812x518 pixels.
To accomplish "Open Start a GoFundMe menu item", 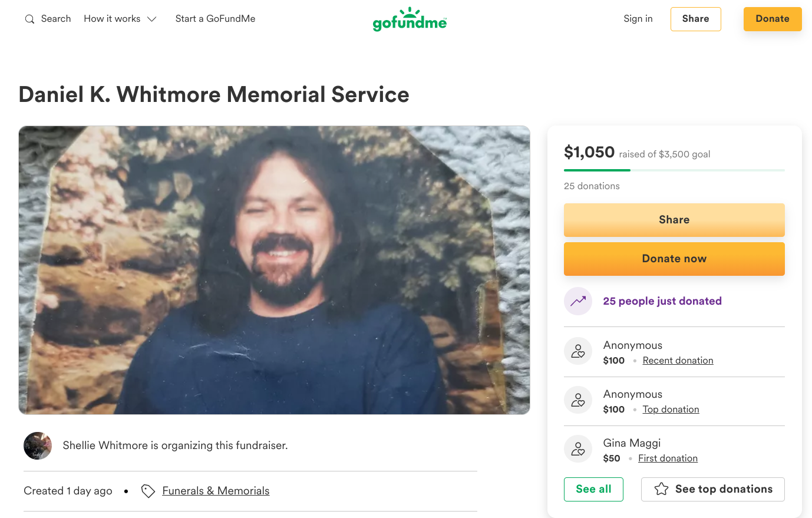I will (215, 19).
